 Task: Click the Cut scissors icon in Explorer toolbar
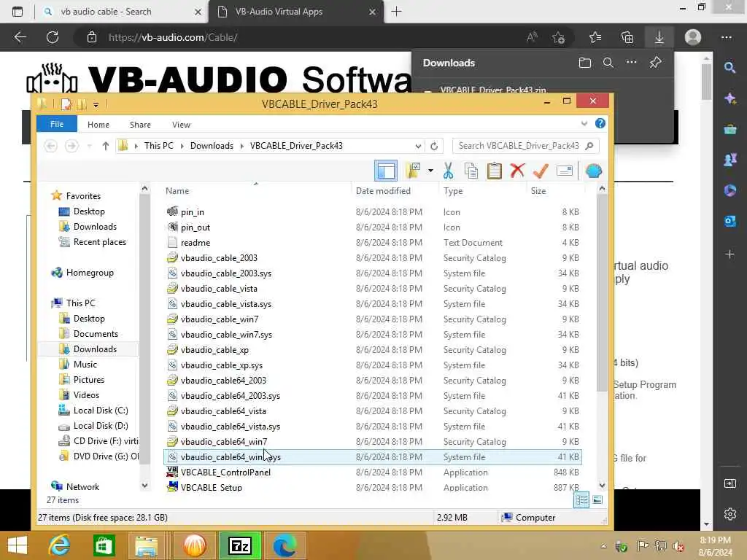click(x=448, y=171)
